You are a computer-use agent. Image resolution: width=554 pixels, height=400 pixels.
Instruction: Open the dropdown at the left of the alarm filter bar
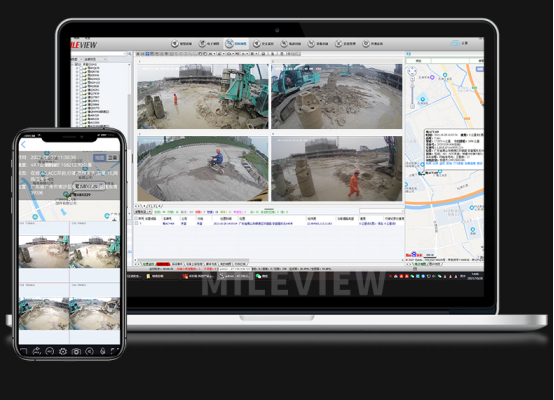coord(143,212)
